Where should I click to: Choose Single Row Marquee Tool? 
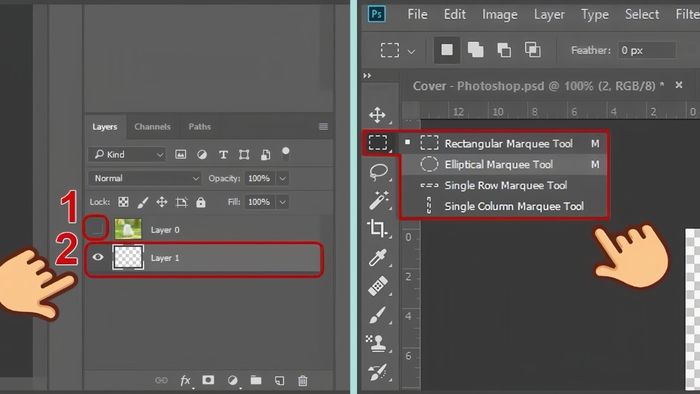pyautogui.click(x=504, y=185)
